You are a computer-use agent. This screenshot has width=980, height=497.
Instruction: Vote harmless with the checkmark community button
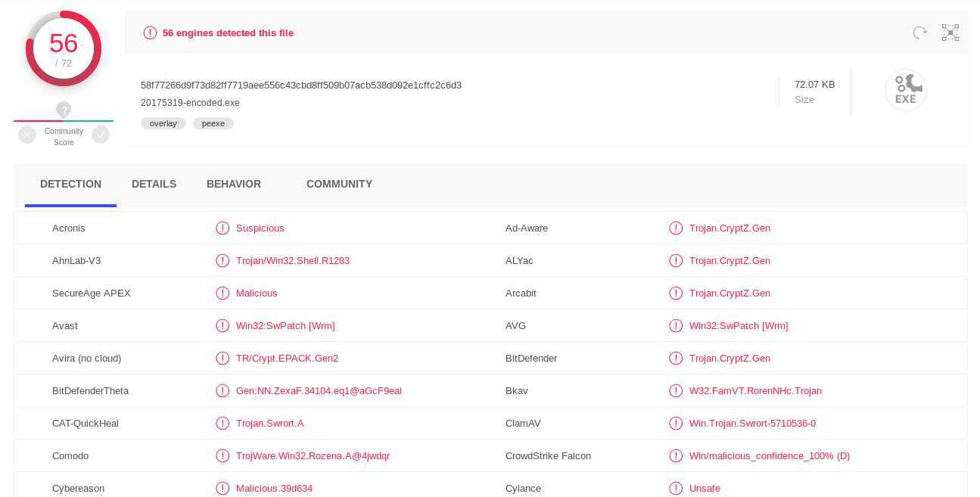pos(101,135)
